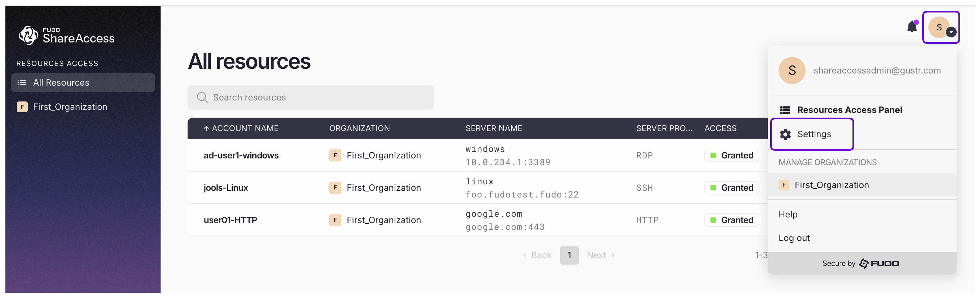Screen dimensions: 980x301
Task: Click the Fudo ShareAccess logo
Action: point(67,35)
